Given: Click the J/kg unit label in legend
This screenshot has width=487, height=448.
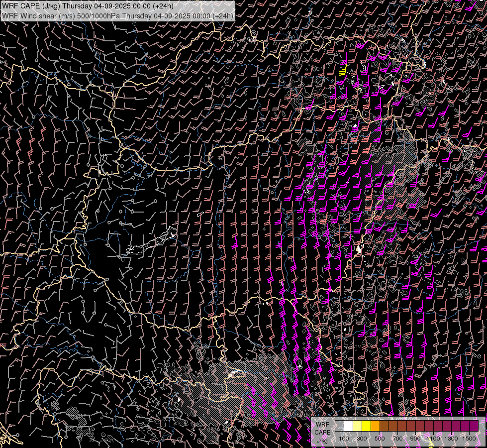Looking at the screenshot, I should coord(322,441).
